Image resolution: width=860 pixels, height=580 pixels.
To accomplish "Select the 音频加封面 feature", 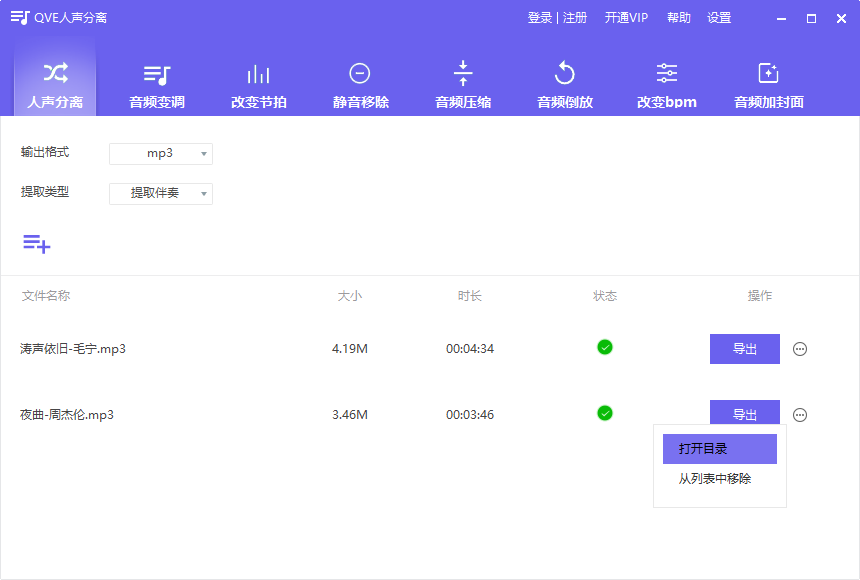I will pyautogui.click(x=768, y=82).
